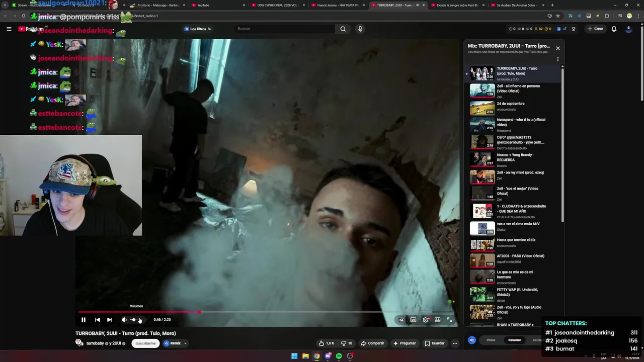
Task: Open File Explorer from taskbar
Action: pyautogui.click(x=305, y=356)
